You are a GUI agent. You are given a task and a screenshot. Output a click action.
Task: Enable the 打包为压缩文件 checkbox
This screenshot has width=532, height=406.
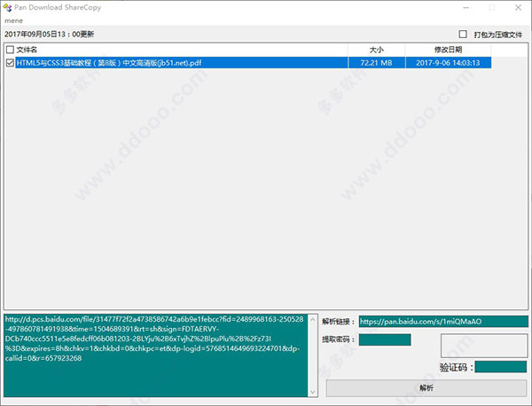463,35
